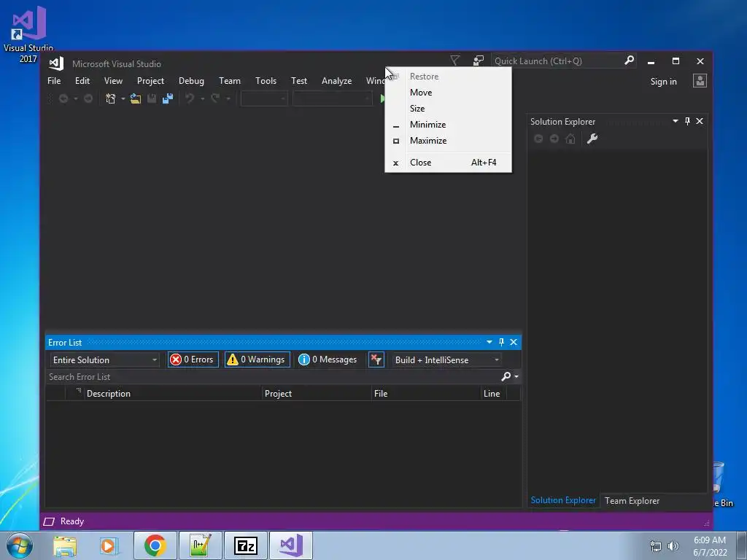The width and height of the screenshot is (747, 560).
Task: Open Solution Explorer window position dropdown arrow
Action: 676,121
